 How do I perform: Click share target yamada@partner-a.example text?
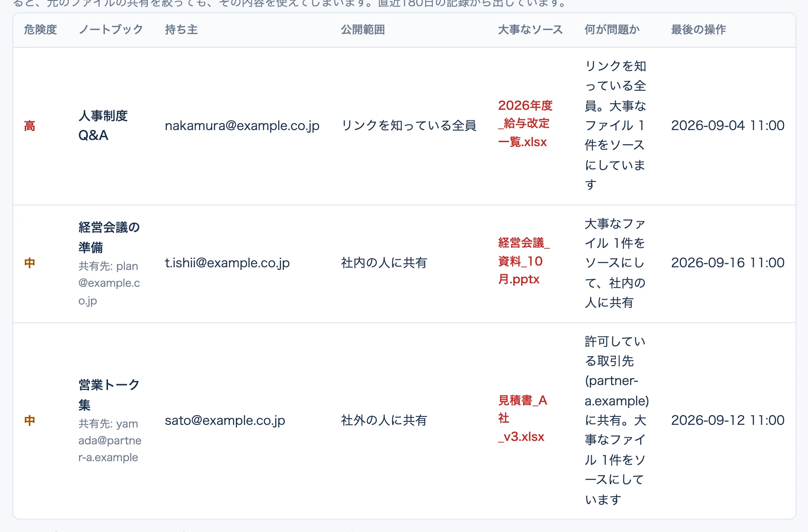tap(110, 440)
